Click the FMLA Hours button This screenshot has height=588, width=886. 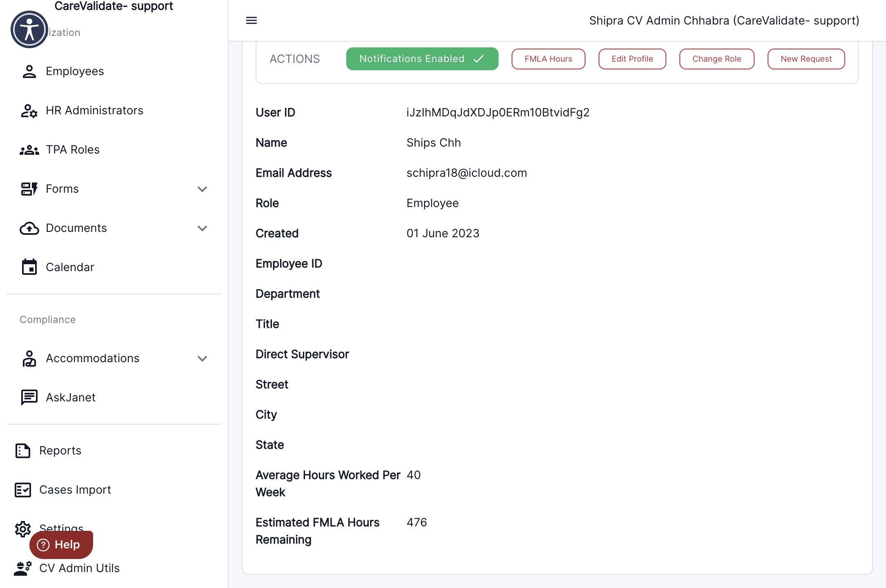548,59
